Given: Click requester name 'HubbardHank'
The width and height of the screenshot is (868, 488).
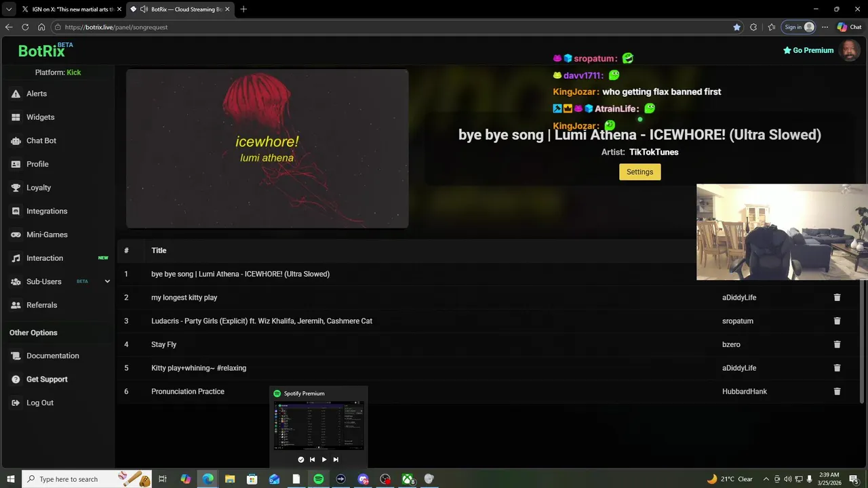Looking at the screenshot, I should pyautogui.click(x=745, y=391).
